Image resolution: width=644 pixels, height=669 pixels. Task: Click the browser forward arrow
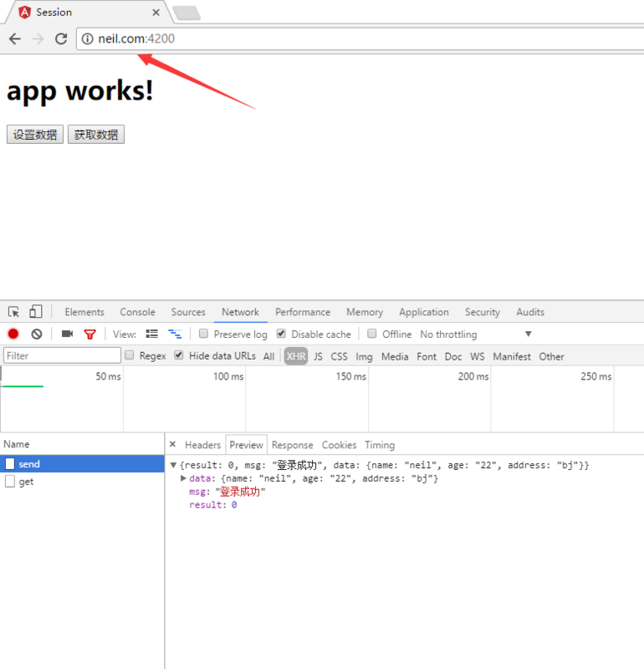(x=38, y=38)
